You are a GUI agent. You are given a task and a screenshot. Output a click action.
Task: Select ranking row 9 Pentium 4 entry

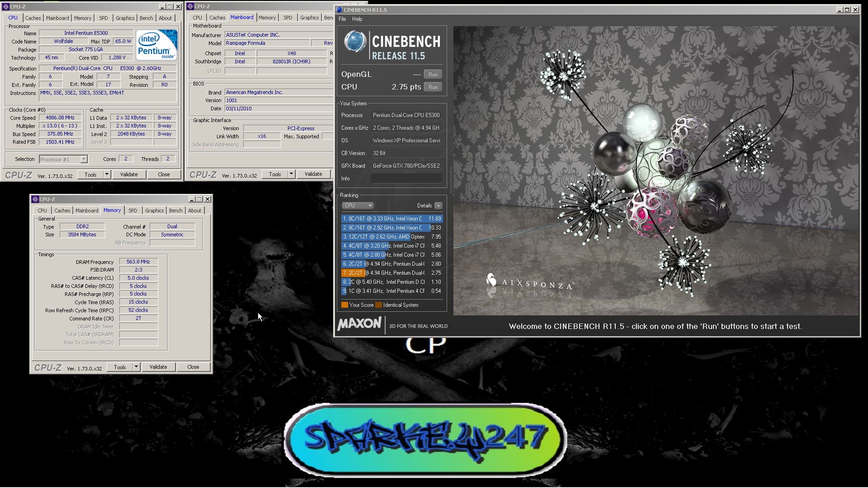(392, 291)
